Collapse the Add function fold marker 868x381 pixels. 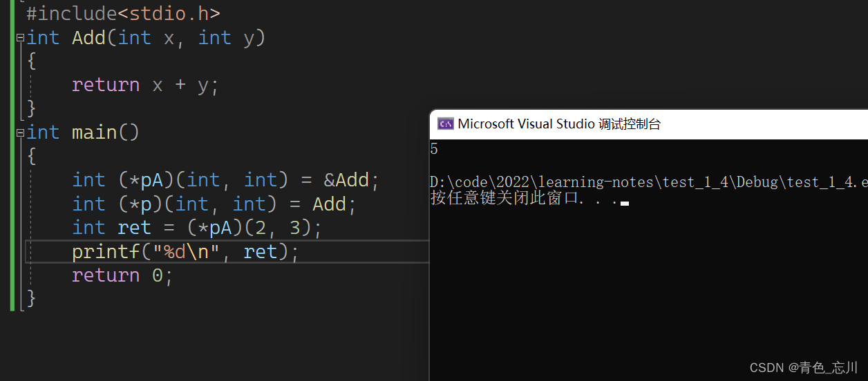20,38
